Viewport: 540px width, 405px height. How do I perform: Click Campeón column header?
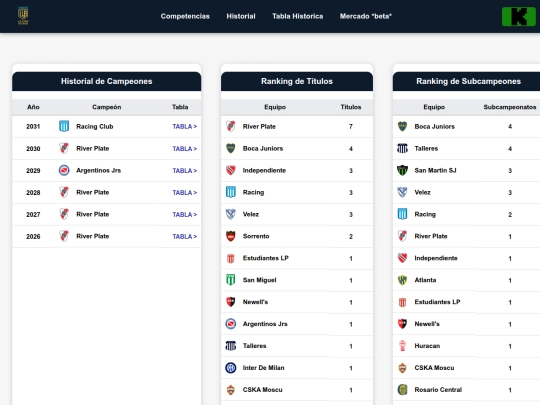coord(106,107)
